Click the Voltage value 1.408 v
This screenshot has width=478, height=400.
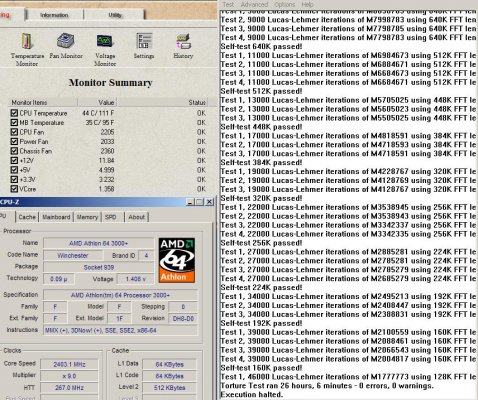(x=135, y=279)
